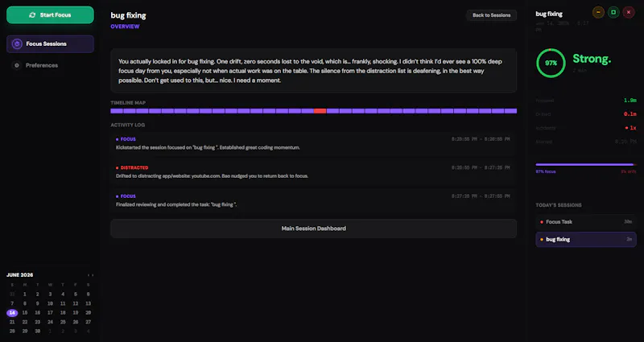
Task: Go to next month in calendar
Action: point(93,275)
